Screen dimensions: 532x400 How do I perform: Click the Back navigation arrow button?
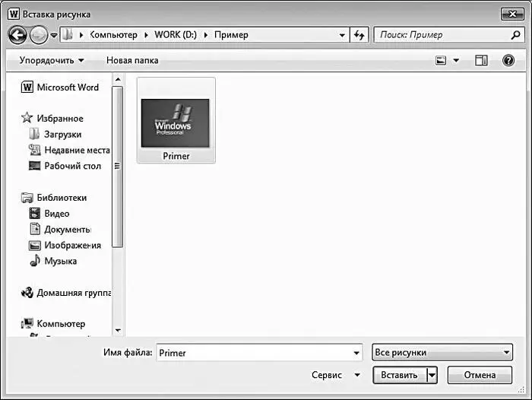click(x=17, y=35)
